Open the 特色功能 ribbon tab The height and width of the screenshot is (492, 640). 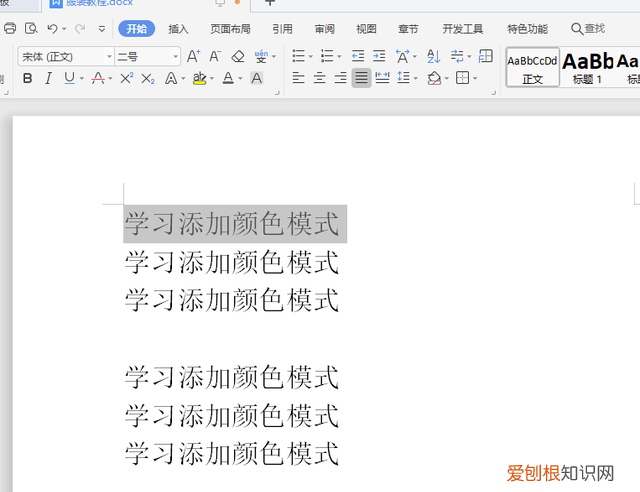tap(527, 29)
